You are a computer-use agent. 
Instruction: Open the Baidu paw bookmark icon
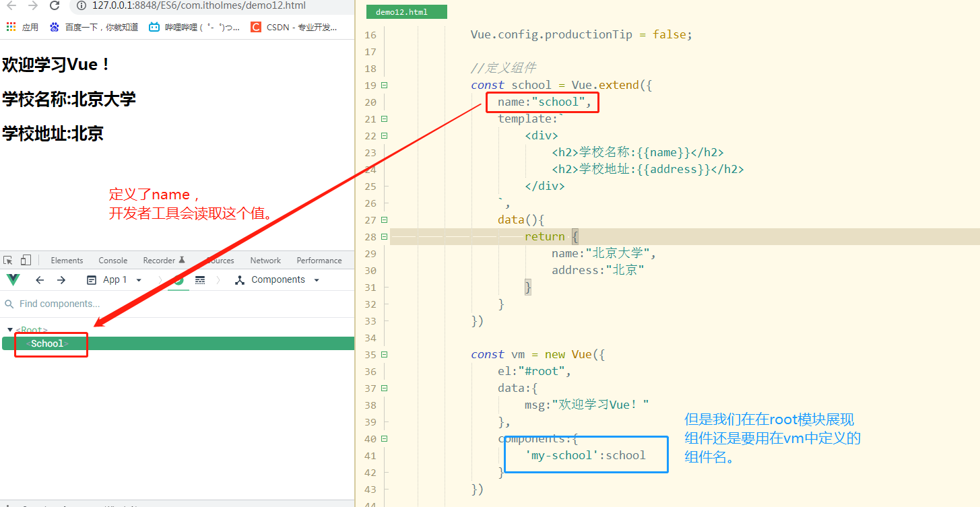(54, 27)
